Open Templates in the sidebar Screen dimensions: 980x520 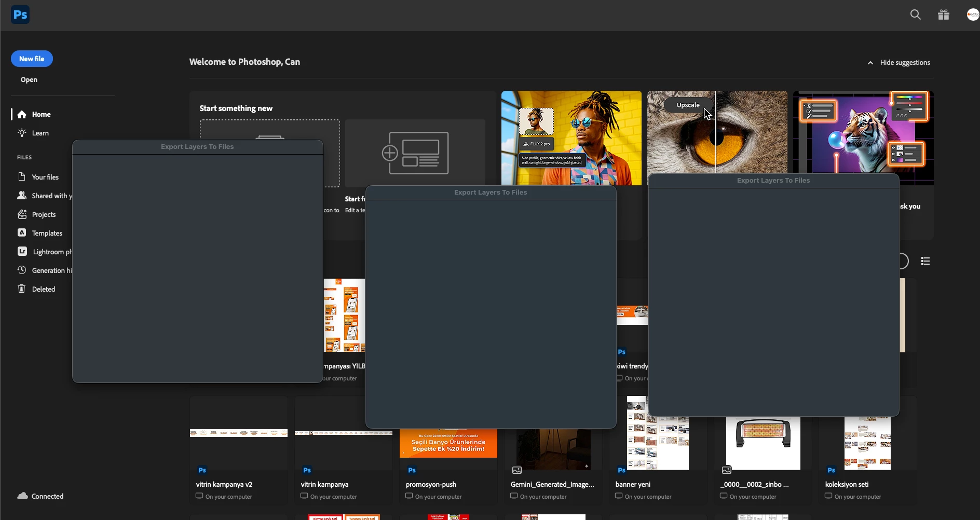[40, 233]
